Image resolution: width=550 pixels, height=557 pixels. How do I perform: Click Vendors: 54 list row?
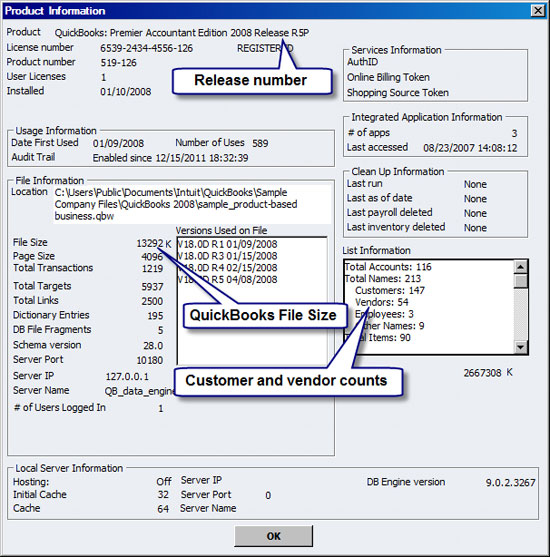(382, 302)
